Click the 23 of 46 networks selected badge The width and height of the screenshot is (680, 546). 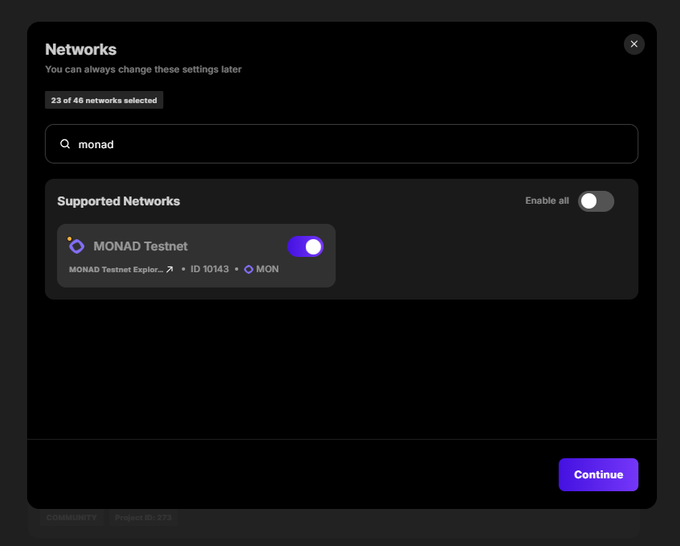click(x=104, y=100)
